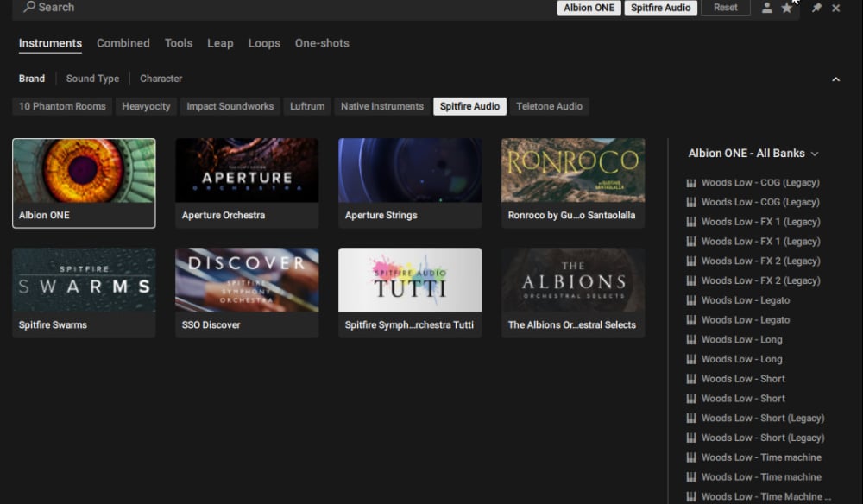Screen dimensions: 863x504
Task: Select the SSO Discover library tile
Action: (x=247, y=293)
